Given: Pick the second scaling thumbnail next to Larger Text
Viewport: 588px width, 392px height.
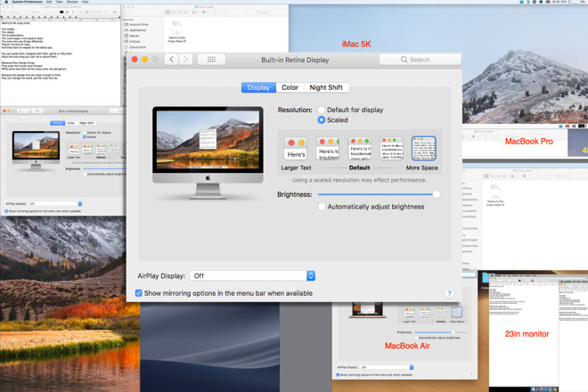Looking at the screenshot, I should (x=328, y=149).
